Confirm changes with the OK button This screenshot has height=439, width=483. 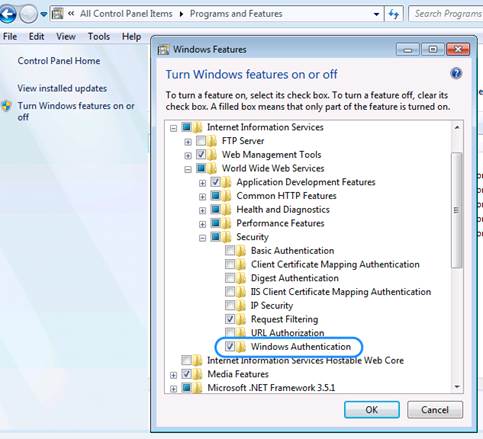[x=372, y=409]
